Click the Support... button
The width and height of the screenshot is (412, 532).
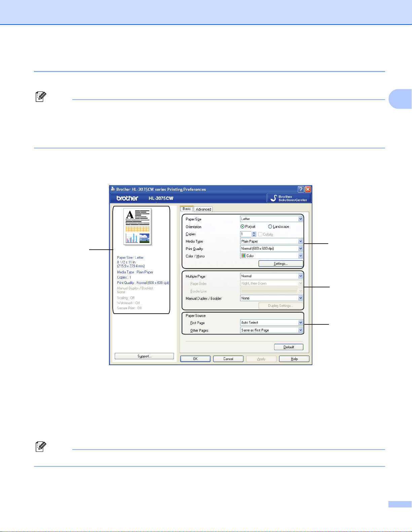(144, 356)
